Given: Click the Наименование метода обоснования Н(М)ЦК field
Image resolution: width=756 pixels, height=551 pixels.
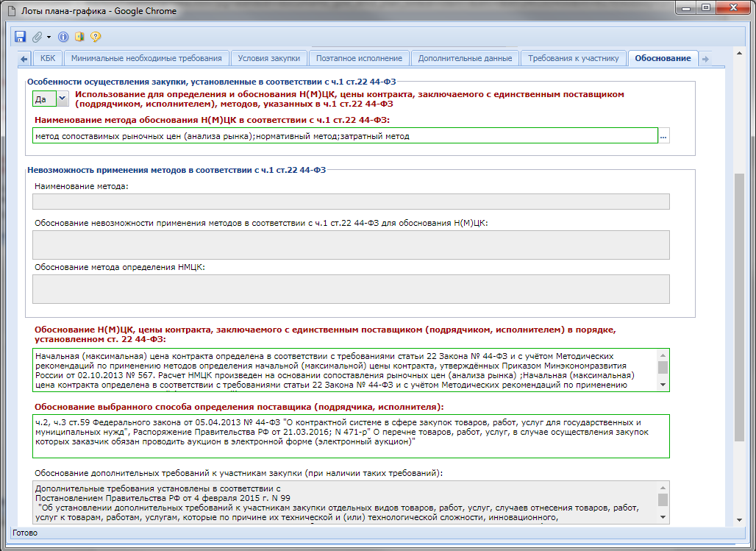Looking at the screenshot, I should click(x=344, y=136).
